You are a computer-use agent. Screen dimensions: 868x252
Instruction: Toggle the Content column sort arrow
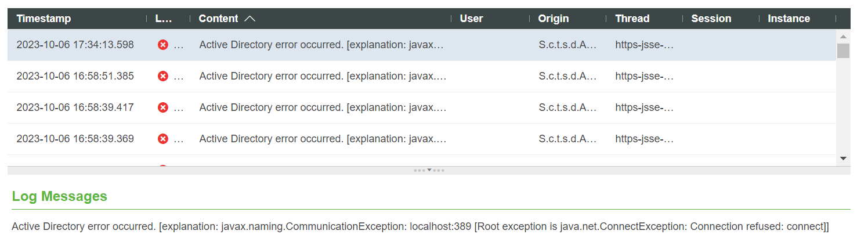[x=250, y=19]
